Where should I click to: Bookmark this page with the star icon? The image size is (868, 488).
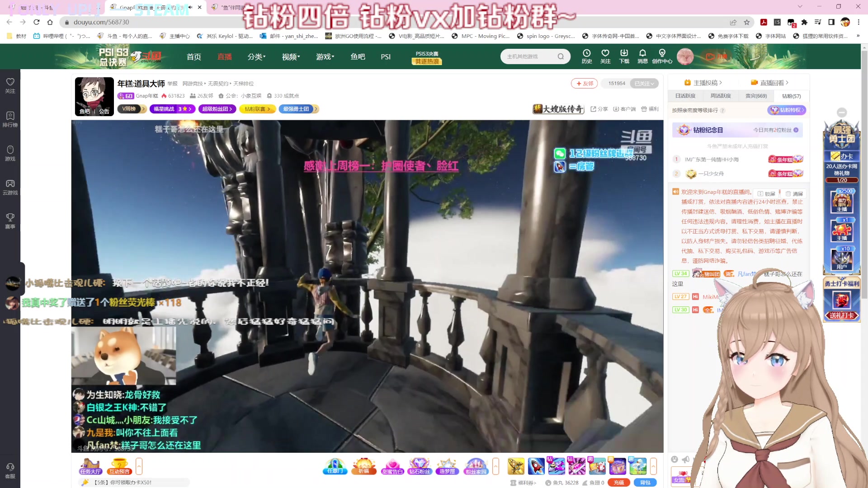point(746,22)
